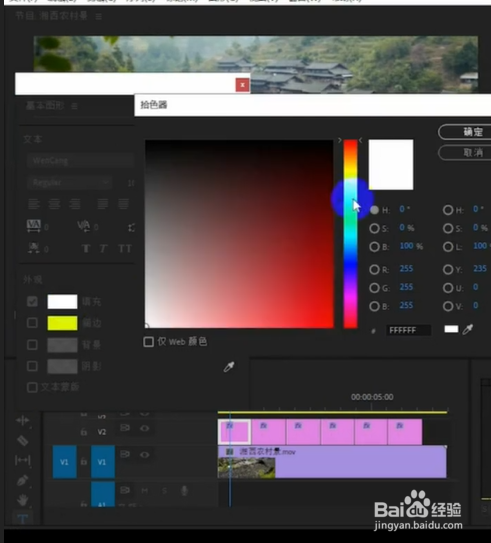Uncheck the 填充 fill checkbox
491x543 pixels.
point(32,302)
